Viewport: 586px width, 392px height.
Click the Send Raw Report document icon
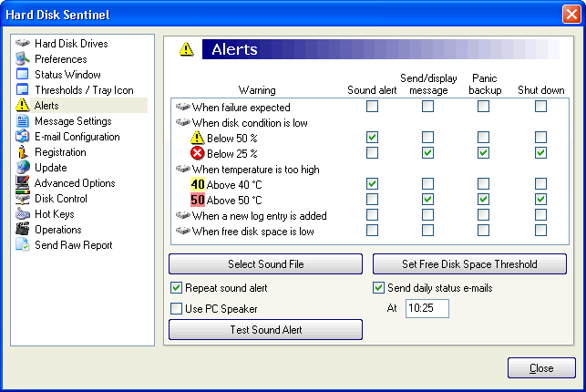coord(23,244)
